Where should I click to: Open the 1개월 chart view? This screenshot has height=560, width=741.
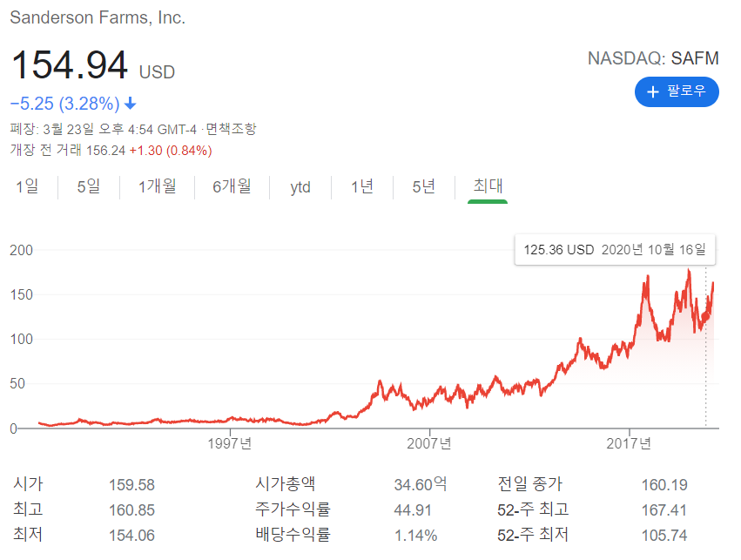(156, 186)
